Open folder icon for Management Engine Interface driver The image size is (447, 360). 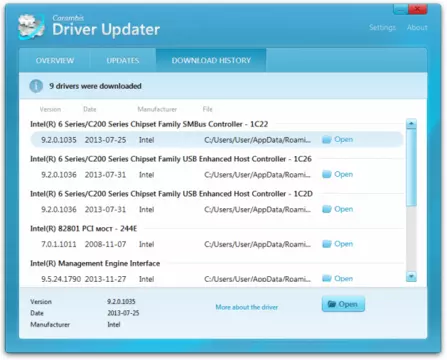[327, 278]
